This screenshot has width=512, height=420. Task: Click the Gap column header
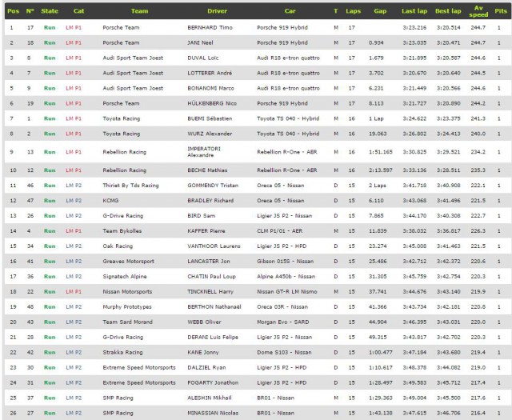380,10
